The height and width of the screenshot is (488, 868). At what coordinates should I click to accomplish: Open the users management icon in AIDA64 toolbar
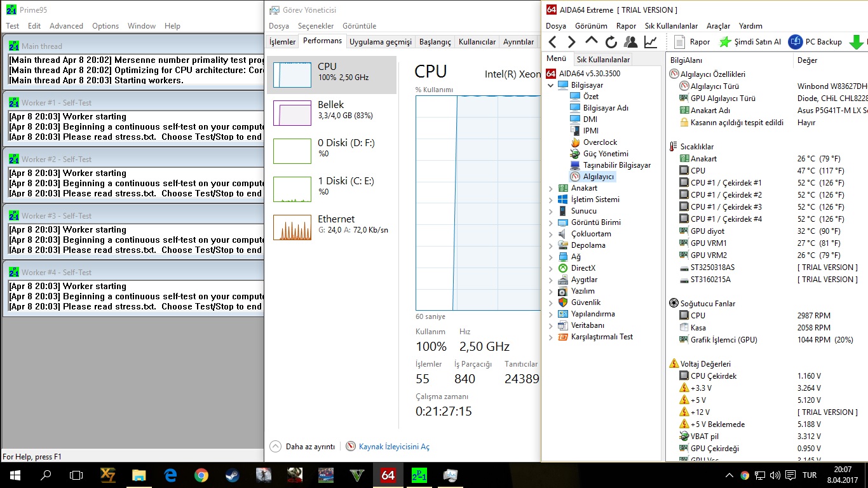pyautogui.click(x=631, y=42)
